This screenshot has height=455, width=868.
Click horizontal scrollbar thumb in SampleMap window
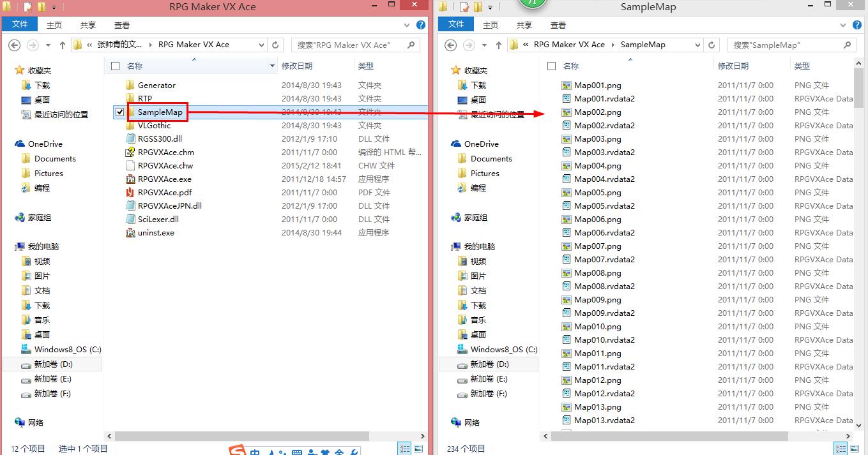[669, 436]
